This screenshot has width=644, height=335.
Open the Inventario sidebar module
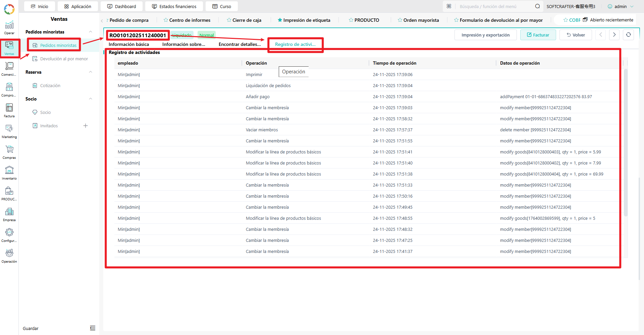tap(9, 173)
